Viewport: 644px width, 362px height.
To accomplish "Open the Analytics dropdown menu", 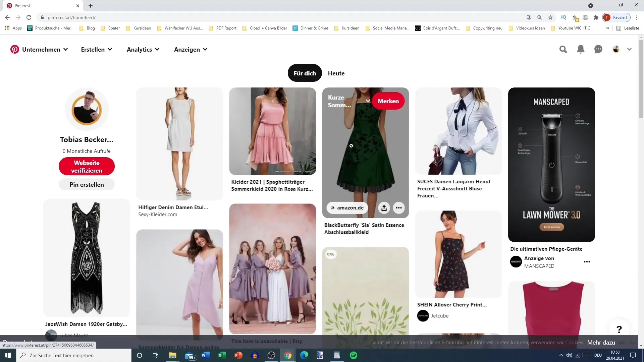I will click(x=143, y=49).
